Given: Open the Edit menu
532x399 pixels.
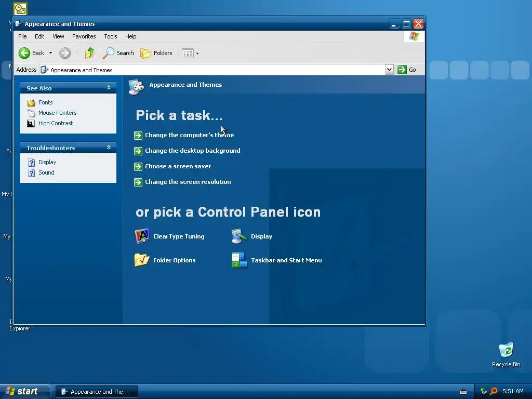Looking at the screenshot, I should [39, 36].
